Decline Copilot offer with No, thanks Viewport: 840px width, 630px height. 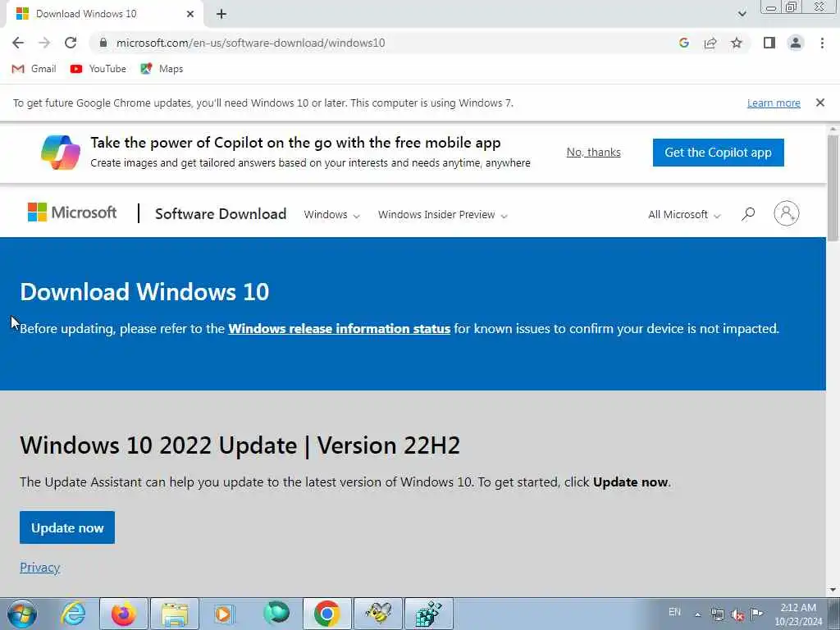[594, 152]
